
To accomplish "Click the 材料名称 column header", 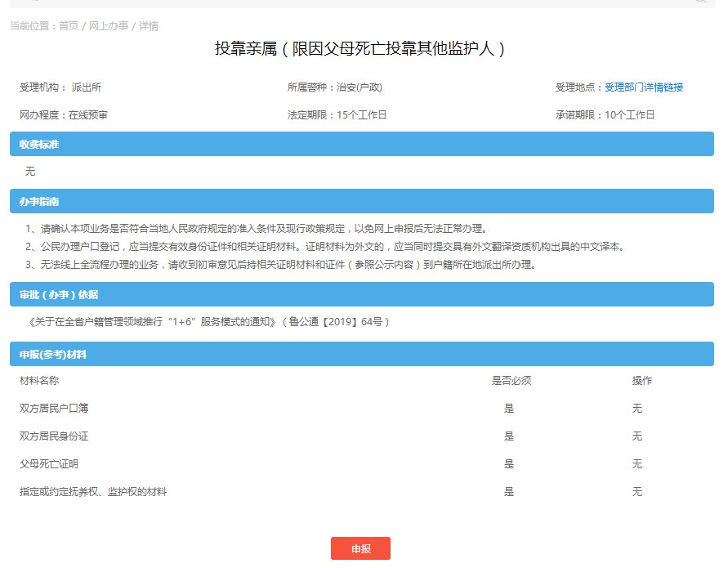I will click(39, 381).
